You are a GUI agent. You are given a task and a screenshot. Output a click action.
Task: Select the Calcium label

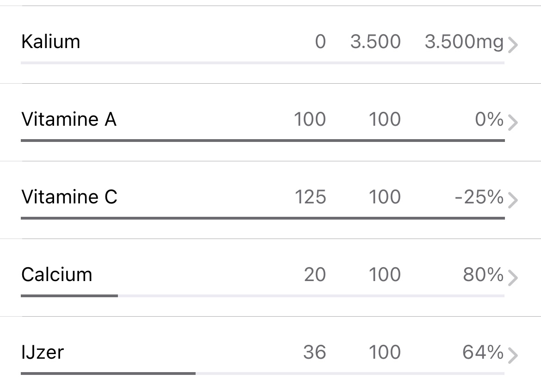(x=57, y=275)
